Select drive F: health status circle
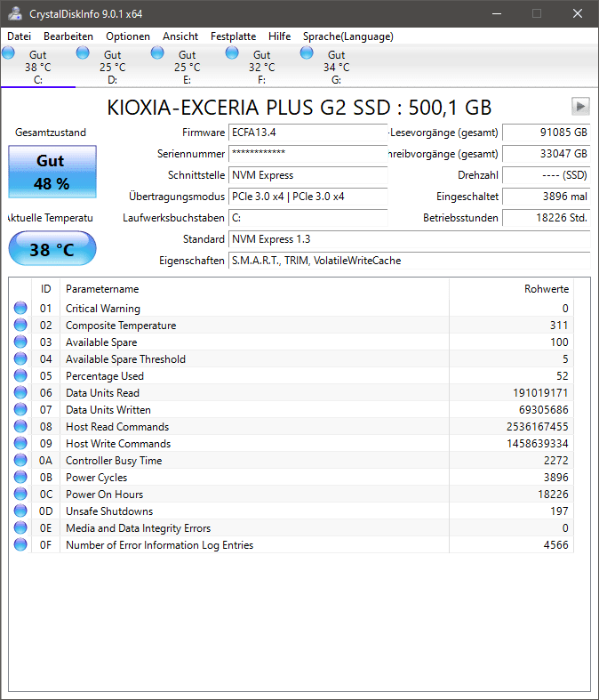 click(x=232, y=53)
